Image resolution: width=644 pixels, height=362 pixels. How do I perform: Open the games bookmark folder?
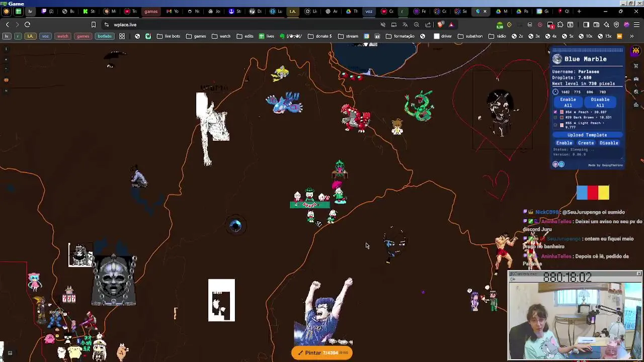click(x=196, y=36)
